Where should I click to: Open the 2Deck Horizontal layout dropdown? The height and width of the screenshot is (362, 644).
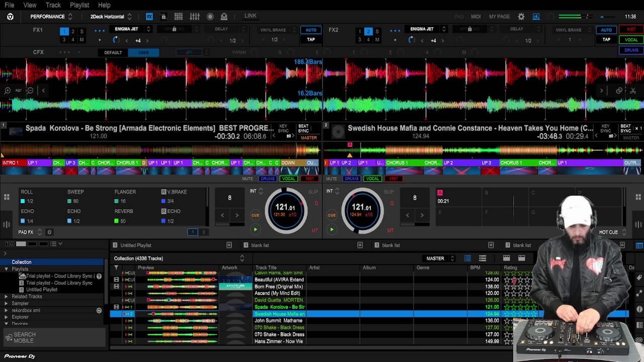(111, 17)
